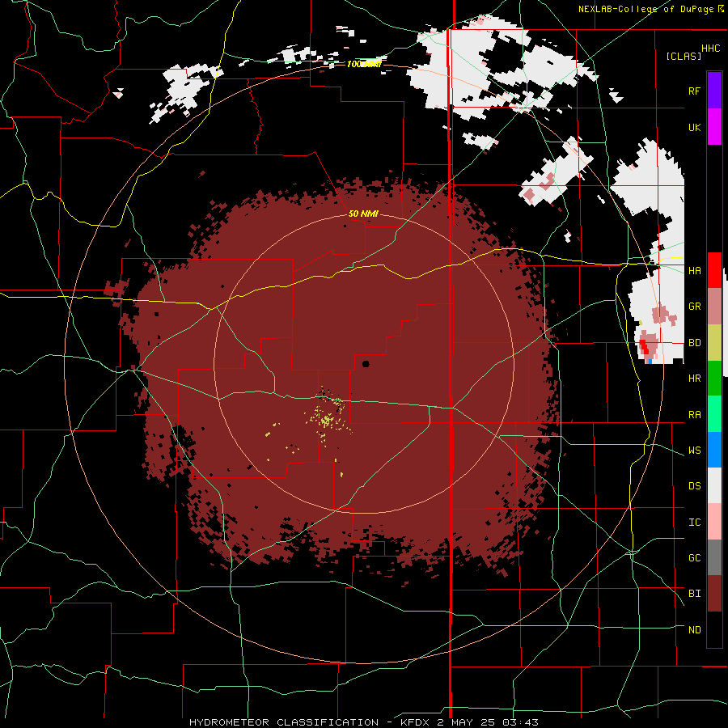The width and height of the screenshot is (728, 728).
Task: Click the GC gray legend swatch
Action: (714, 557)
